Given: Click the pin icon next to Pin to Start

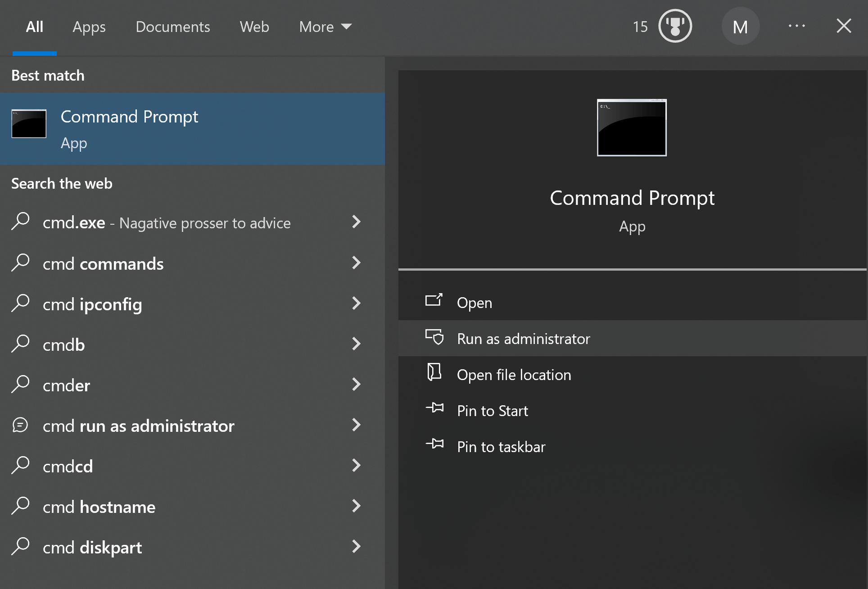Looking at the screenshot, I should [x=435, y=409].
